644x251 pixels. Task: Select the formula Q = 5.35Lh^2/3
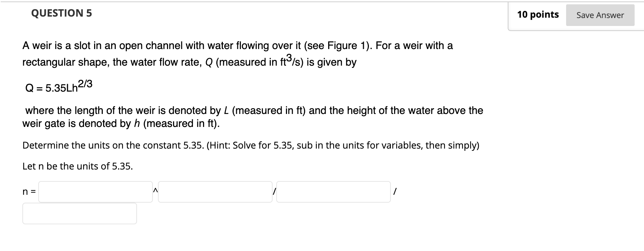click(58, 87)
